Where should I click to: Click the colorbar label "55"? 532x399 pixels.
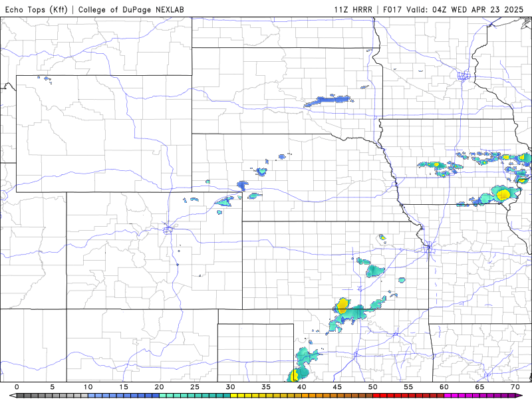point(408,387)
